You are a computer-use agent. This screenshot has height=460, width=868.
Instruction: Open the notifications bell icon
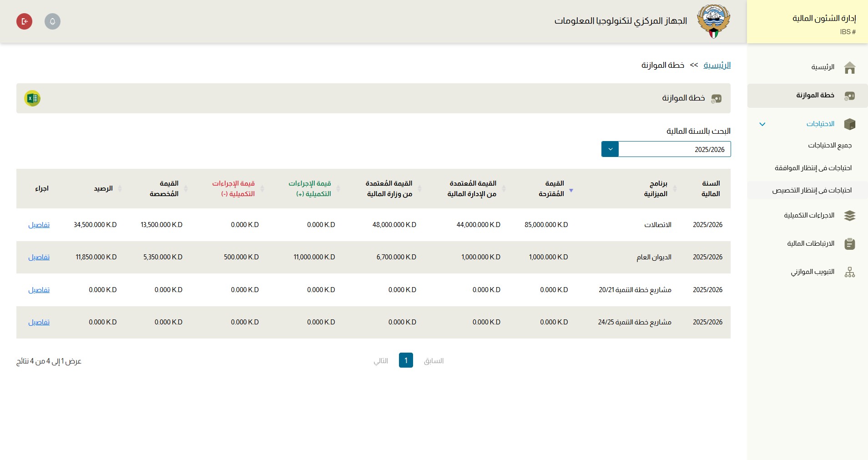tap(52, 21)
